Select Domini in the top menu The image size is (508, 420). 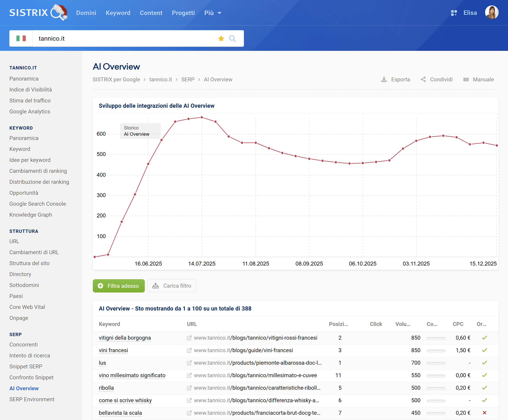point(86,13)
